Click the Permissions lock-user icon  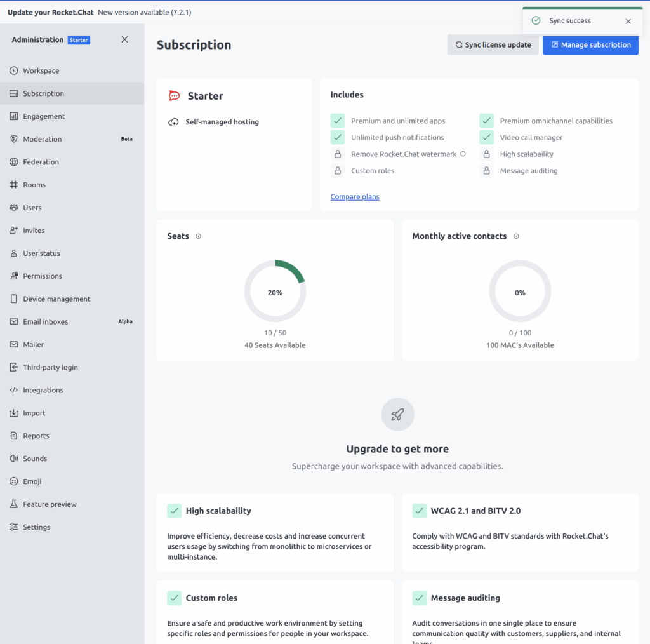14,276
